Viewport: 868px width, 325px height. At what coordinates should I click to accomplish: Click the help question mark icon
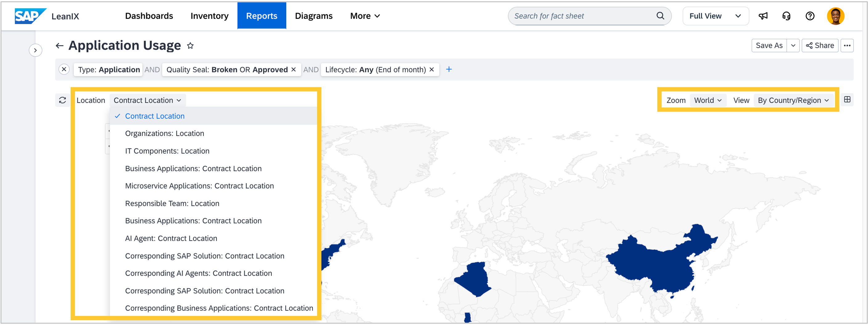[x=810, y=16]
